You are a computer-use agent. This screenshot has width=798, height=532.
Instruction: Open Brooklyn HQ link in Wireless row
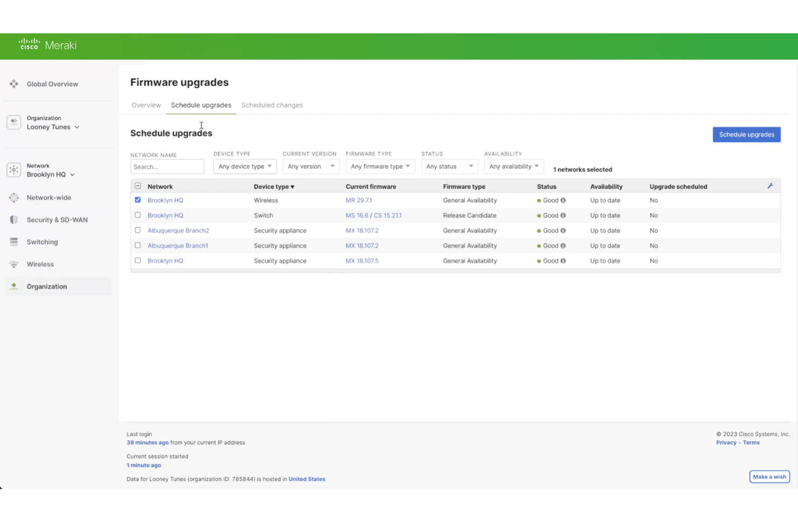(x=166, y=200)
